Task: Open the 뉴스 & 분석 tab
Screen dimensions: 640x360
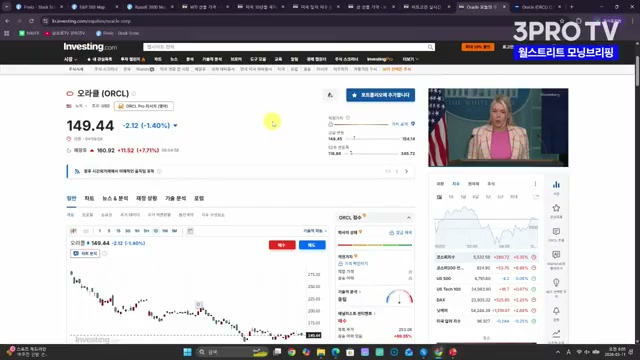Action: [115, 198]
